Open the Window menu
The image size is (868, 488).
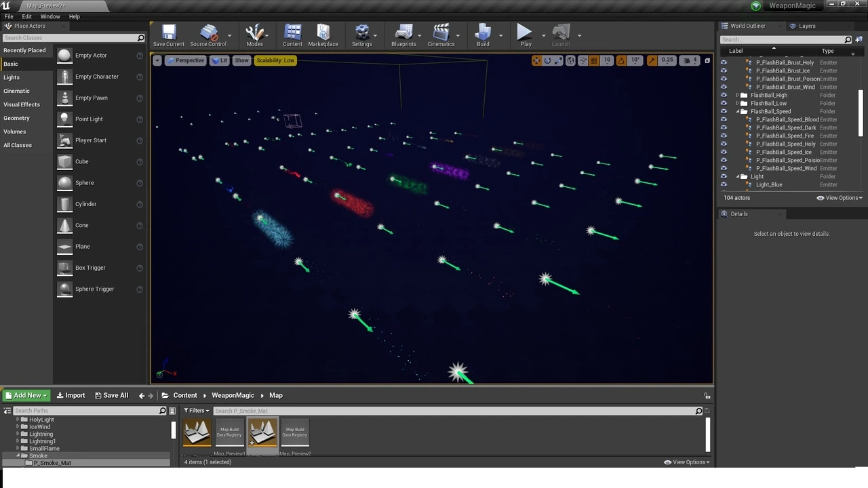coord(50,16)
